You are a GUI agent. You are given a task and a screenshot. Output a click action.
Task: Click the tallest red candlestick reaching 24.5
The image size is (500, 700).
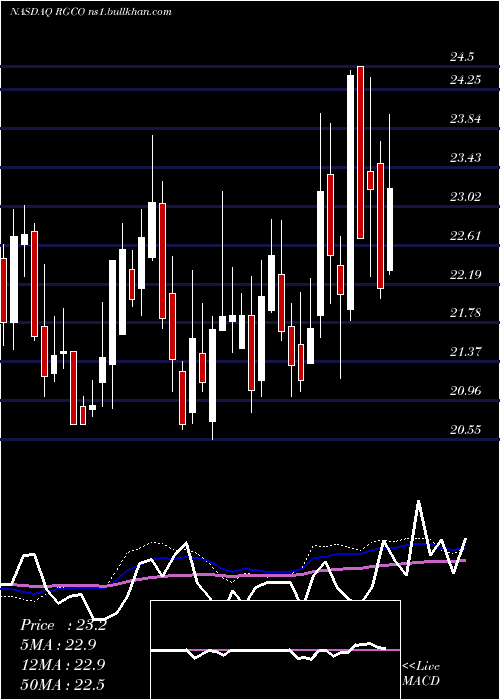360,152
